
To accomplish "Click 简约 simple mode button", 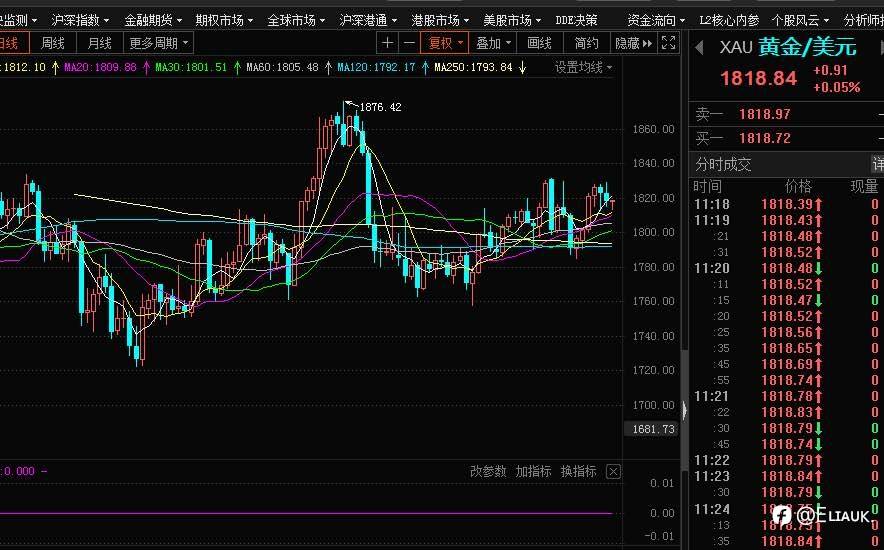I will (586, 43).
